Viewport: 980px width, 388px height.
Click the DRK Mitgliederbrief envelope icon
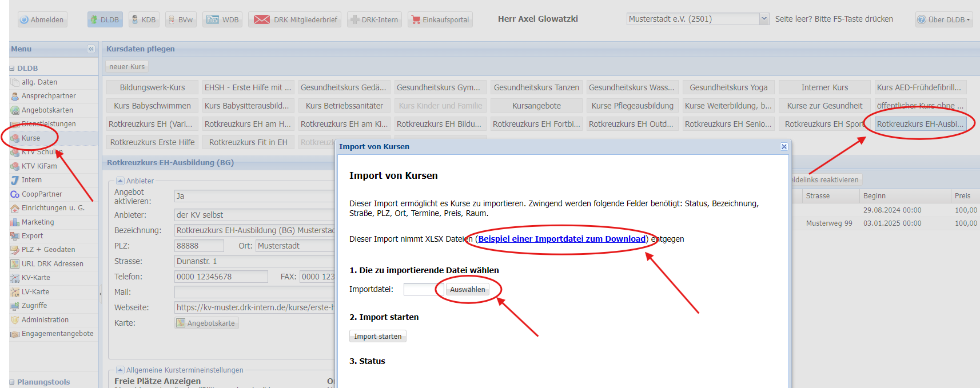click(x=262, y=19)
